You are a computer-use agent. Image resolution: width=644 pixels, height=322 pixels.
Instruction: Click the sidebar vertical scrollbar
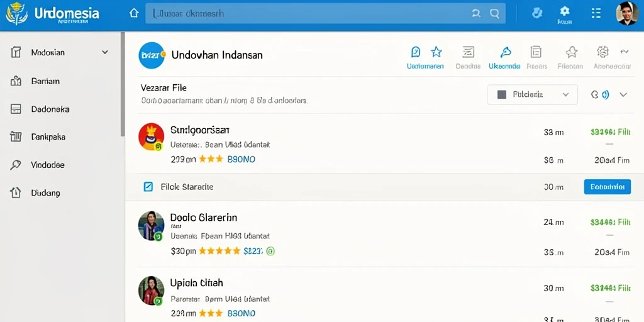coord(123,84)
